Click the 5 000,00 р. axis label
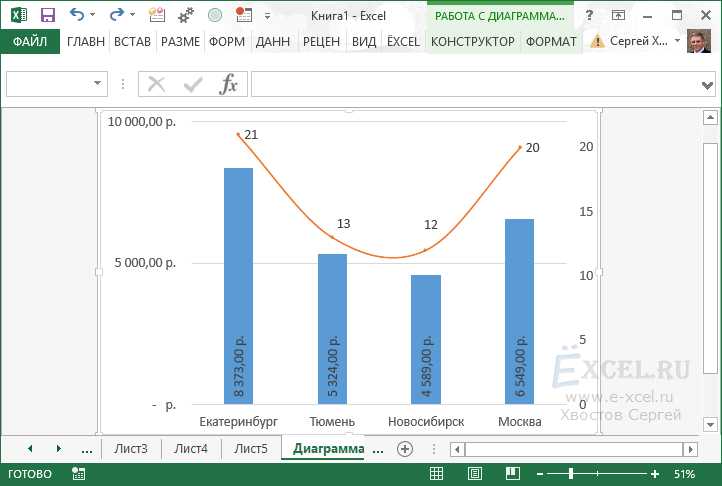This screenshot has height=486, width=722. (145, 263)
